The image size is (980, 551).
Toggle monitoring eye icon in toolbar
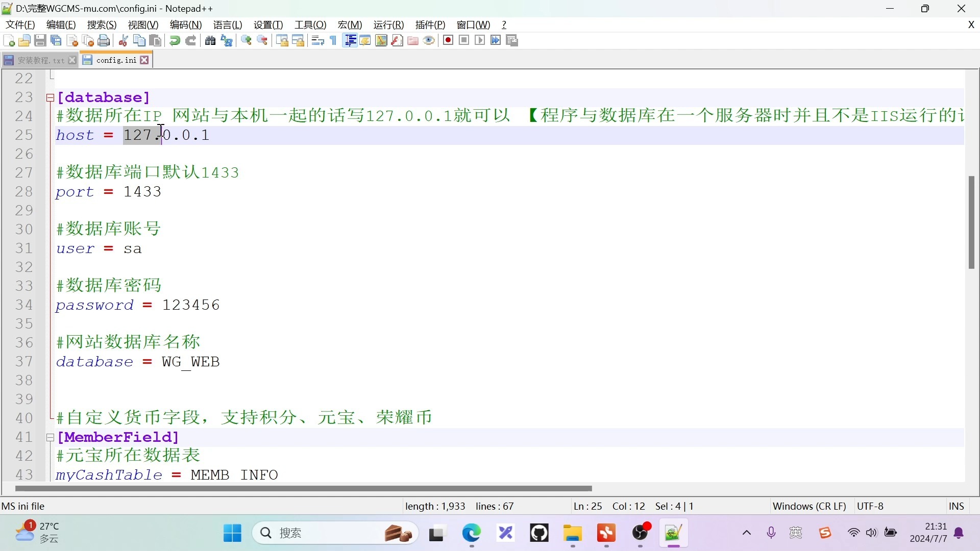point(429,41)
